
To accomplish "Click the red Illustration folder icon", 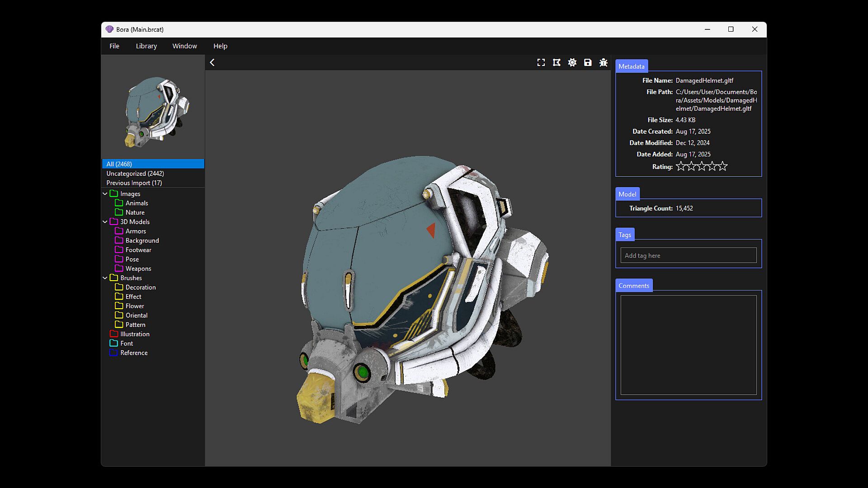I will coord(113,334).
